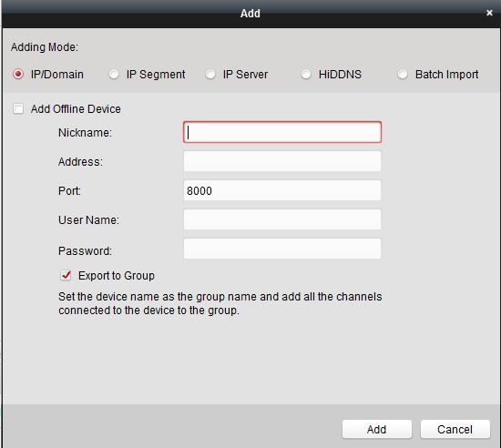Screen dimensions: 501x448
Task: Select the HiDDNS adding mode
Action: (x=306, y=74)
